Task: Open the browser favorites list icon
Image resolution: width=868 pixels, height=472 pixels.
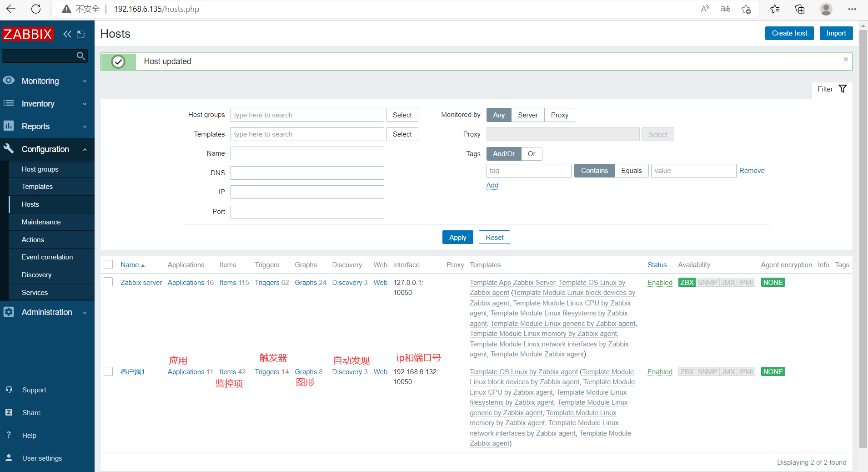Action: [775, 9]
